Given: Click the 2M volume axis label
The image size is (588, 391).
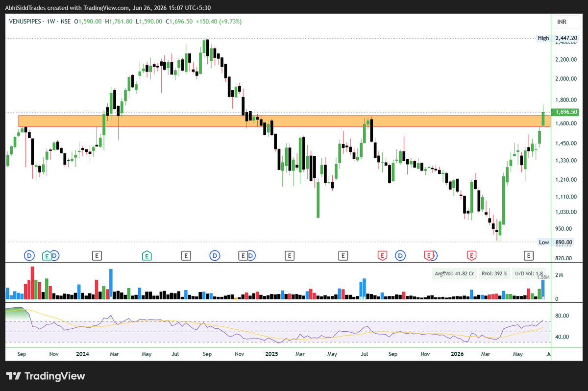Looking at the screenshot, I should coord(559,276).
